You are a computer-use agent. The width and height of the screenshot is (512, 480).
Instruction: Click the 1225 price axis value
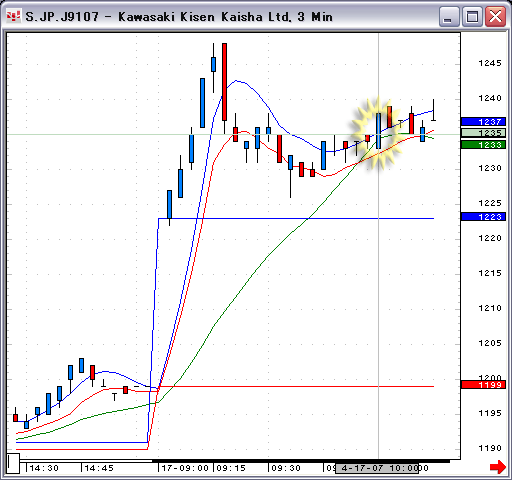pyautogui.click(x=490, y=203)
